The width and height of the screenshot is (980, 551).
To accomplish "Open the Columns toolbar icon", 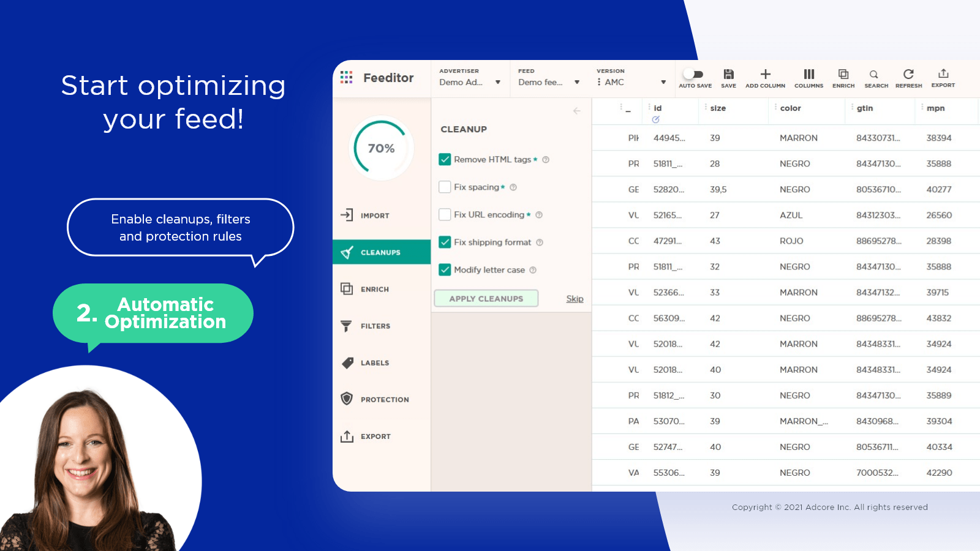I will coord(809,75).
